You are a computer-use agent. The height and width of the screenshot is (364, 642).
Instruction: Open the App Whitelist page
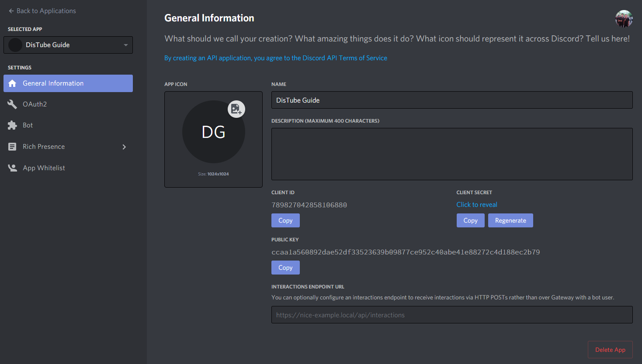click(x=68, y=168)
